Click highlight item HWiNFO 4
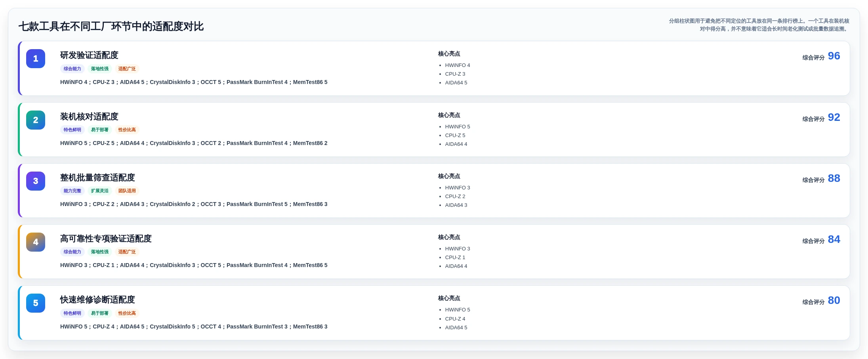This screenshot has width=868, height=359. pos(458,65)
